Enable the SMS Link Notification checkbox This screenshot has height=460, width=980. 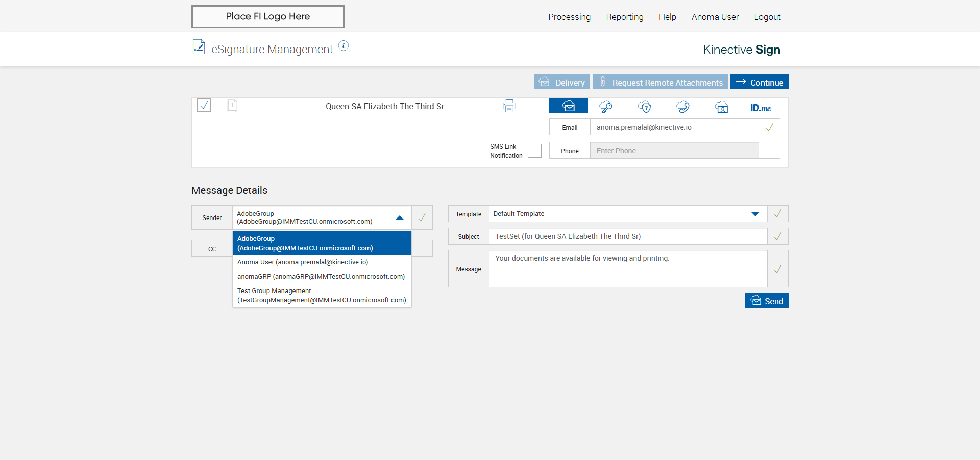534,151
